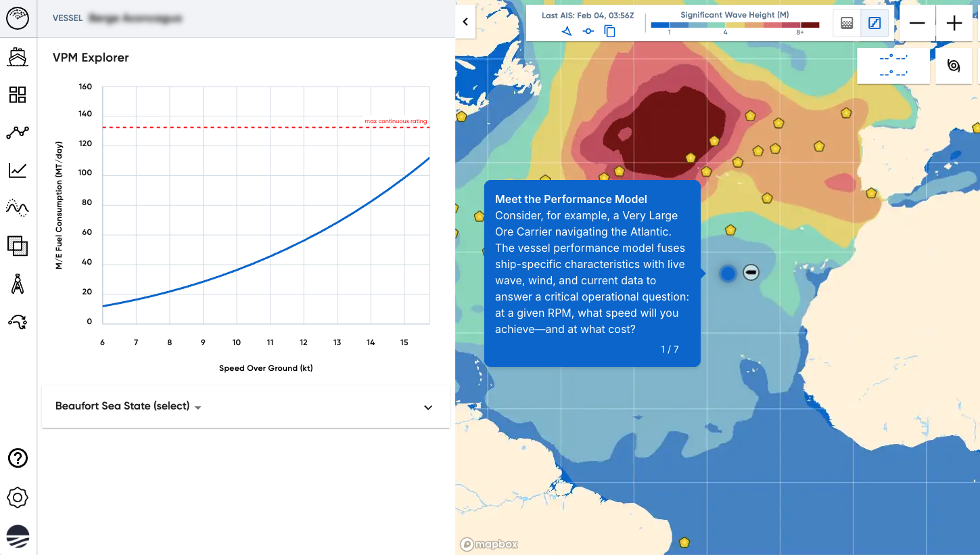Open the help question mark icon
The width and height of the screenshot is (980, 555).
[x=18, y=458]
